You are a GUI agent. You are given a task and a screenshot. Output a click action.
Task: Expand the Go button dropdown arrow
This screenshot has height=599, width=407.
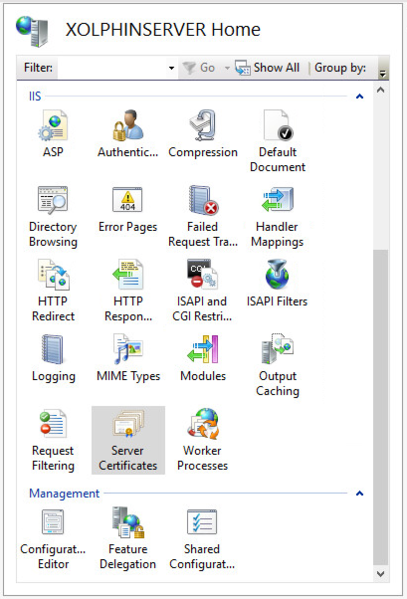pos(227,68)
